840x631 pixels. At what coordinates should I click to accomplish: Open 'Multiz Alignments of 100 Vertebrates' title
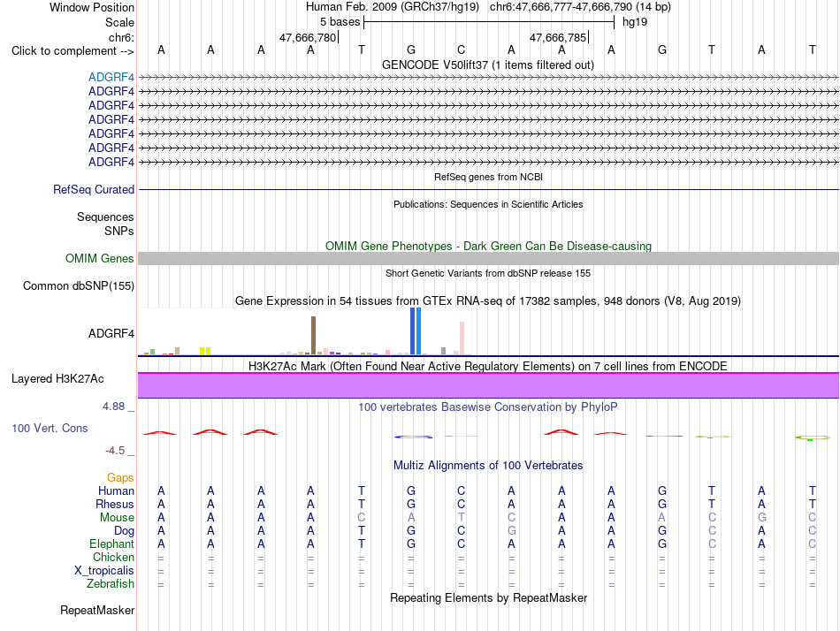[488, 466]
